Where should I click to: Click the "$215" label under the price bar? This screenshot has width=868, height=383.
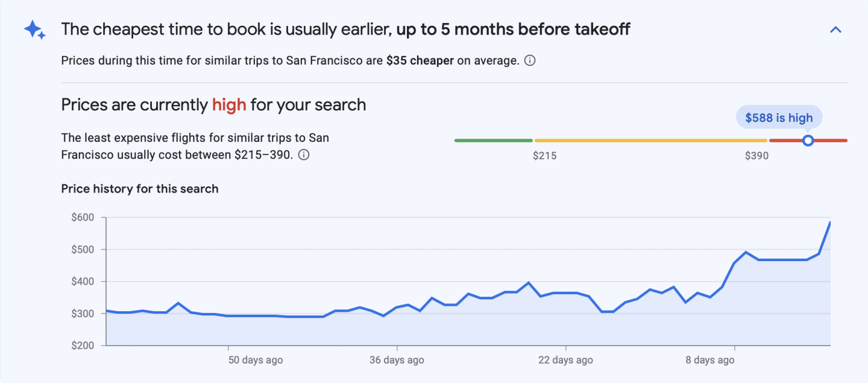click(x=545, y=156)
